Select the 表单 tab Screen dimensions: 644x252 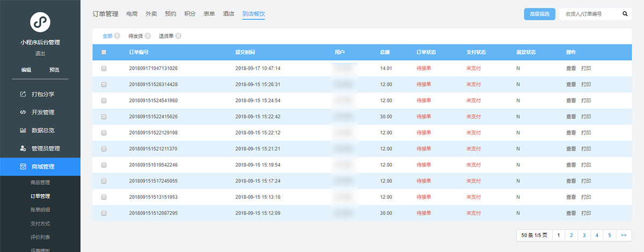(x=209, y=14)
